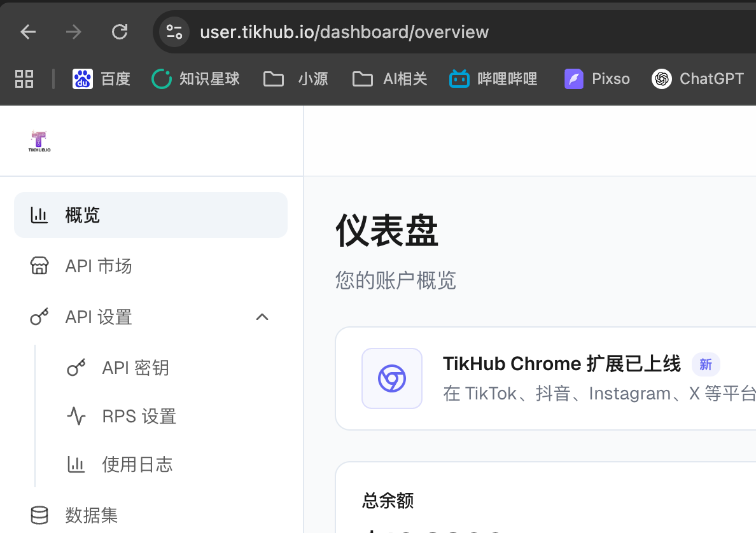This screenshot has width=756, height=533.
Task: Reload the page with the refresh icon
Action: 120,32
